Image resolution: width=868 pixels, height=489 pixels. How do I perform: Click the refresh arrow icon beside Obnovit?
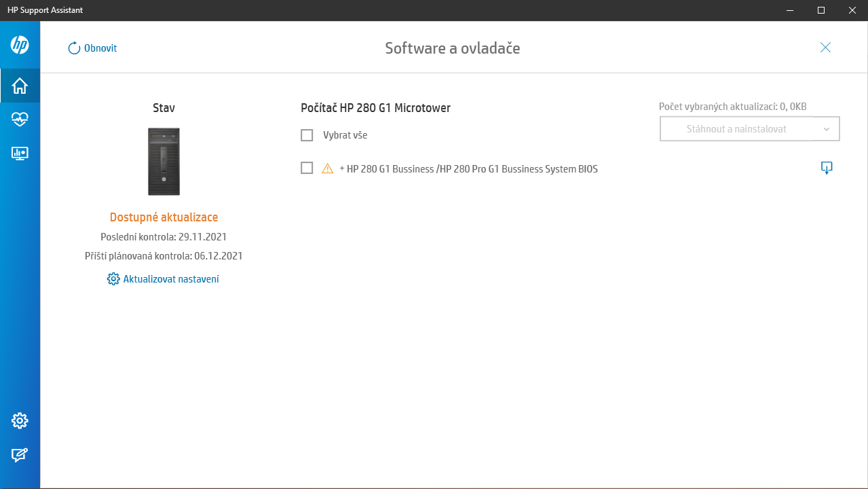click(x=74, y=48)
